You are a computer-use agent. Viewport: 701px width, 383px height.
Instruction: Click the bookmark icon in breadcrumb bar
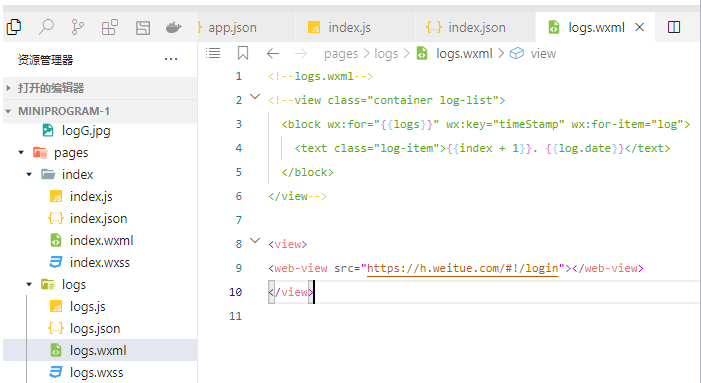tap(243, 53)
